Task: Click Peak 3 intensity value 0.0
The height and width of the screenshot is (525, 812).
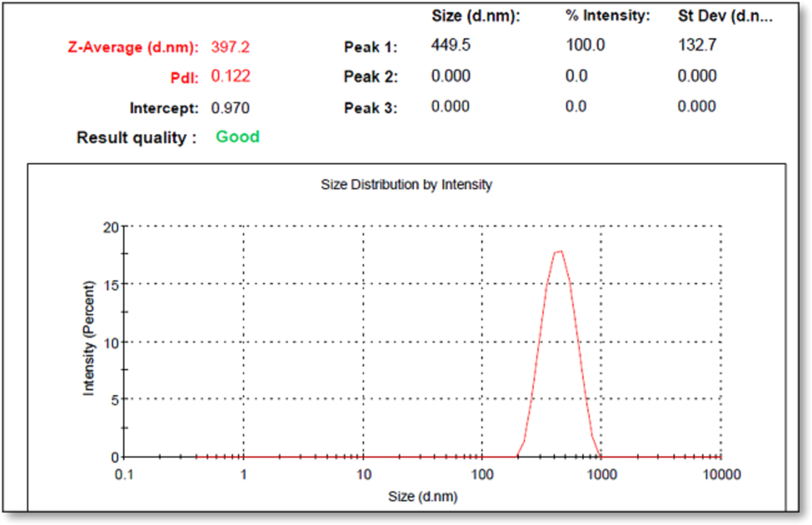Action: tap(576, 106)
